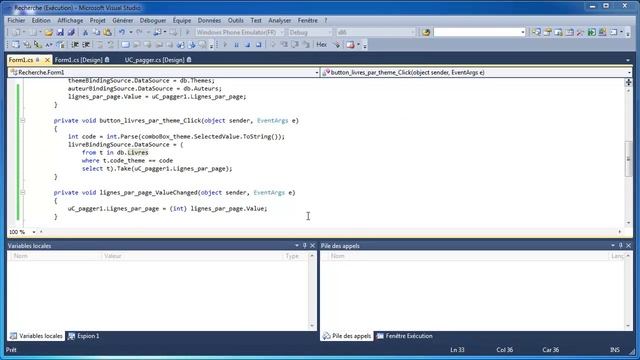Collapse lignes_par_page_ValueChanged method outline
The width and height of the screenshot is (640, 360).
(23, 192)
